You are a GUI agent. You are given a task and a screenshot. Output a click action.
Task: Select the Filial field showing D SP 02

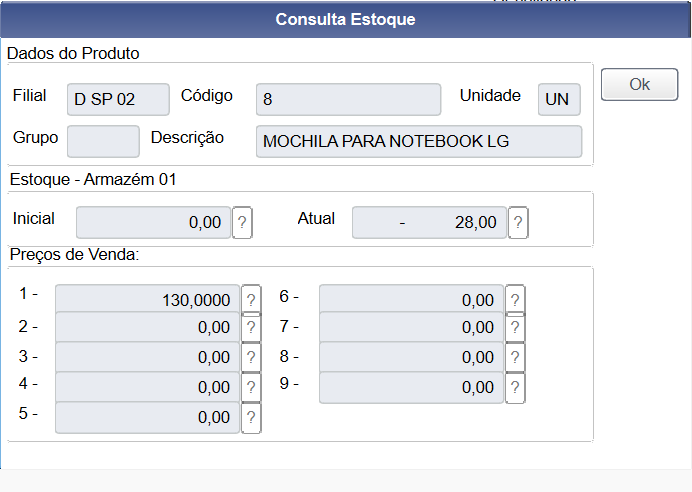[x=118, y=99]
